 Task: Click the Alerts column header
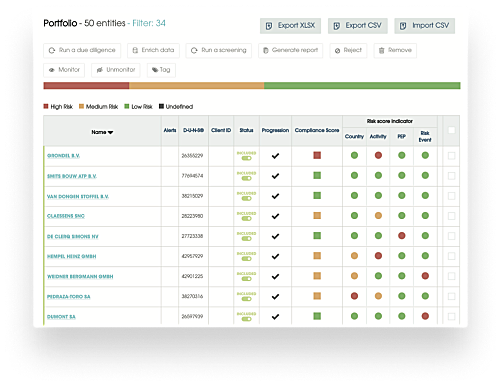(x=170, y=130)
